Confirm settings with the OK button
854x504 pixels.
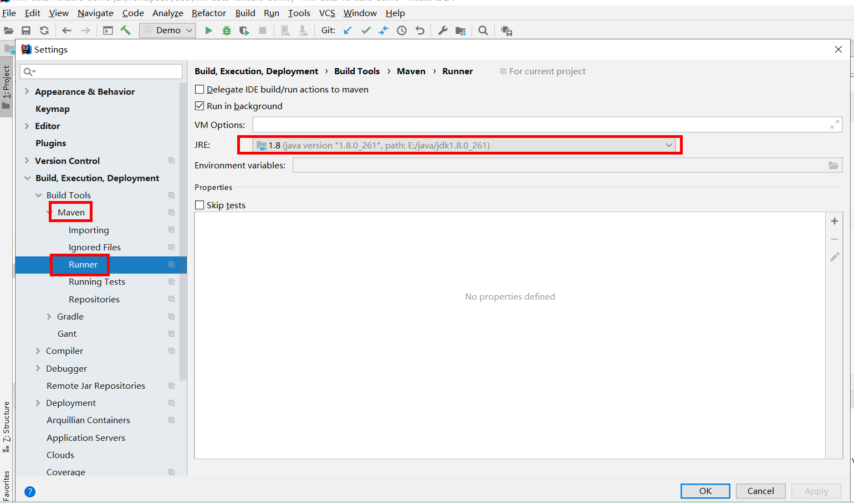pyautogui.click(x=705, y=491)
